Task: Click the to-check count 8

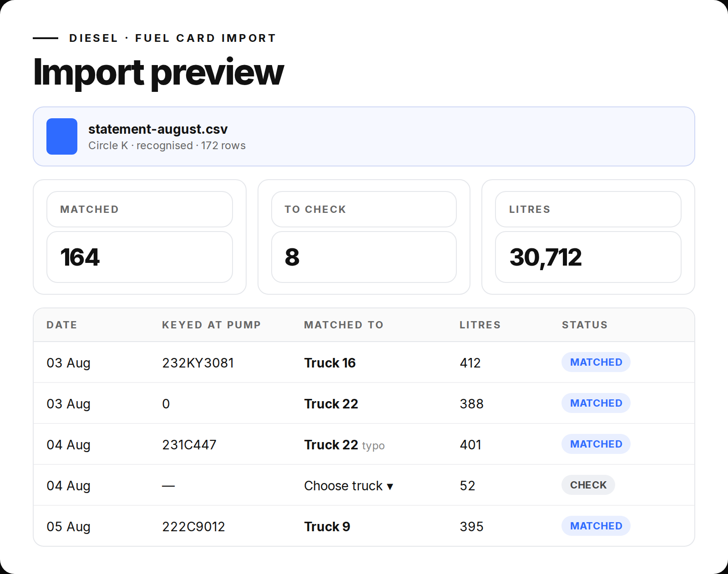Action: point(292,257)
